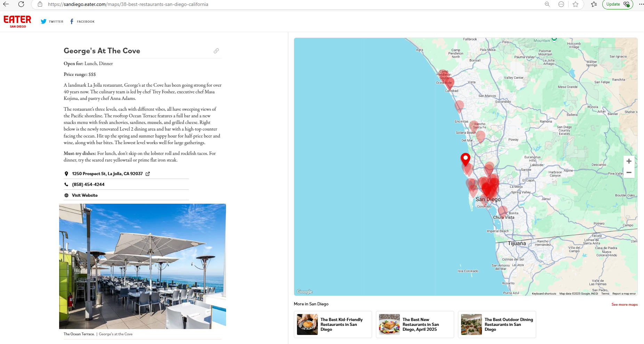
Task: Open the Ocean Terrace photo
Action: coord(143,266)
